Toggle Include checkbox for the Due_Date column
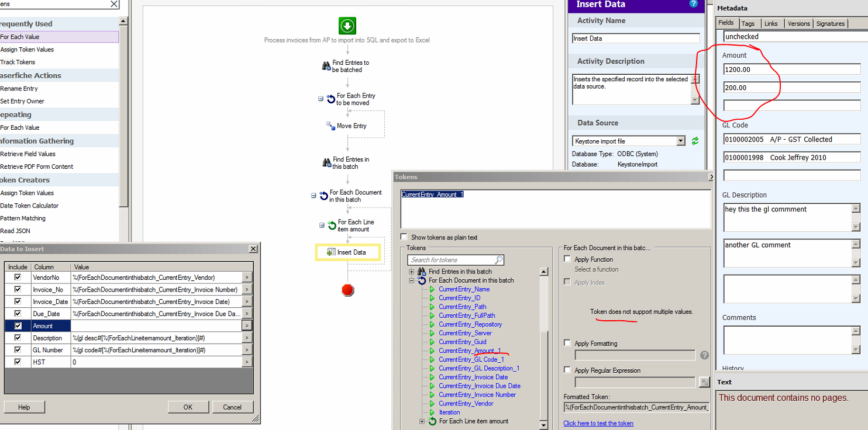The height and width of the screenshot is (430, 868). click(x=18, y=314)
